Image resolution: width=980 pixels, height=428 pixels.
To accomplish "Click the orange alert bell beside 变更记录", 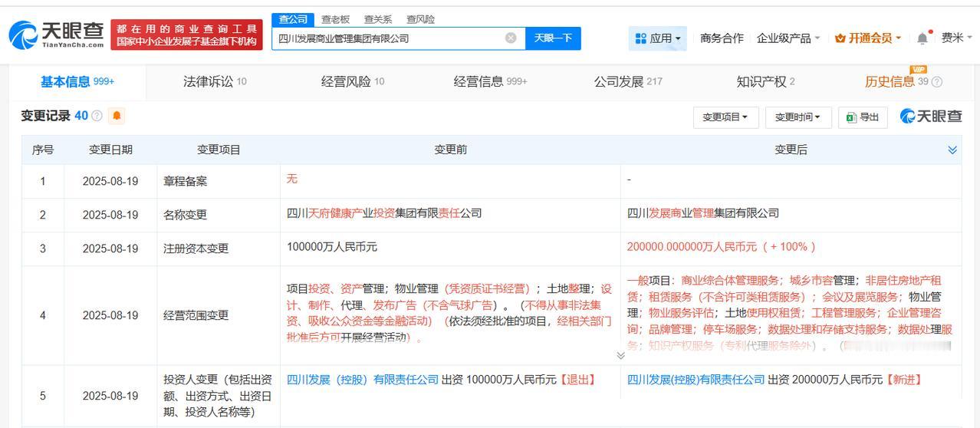I will (117, 116).
